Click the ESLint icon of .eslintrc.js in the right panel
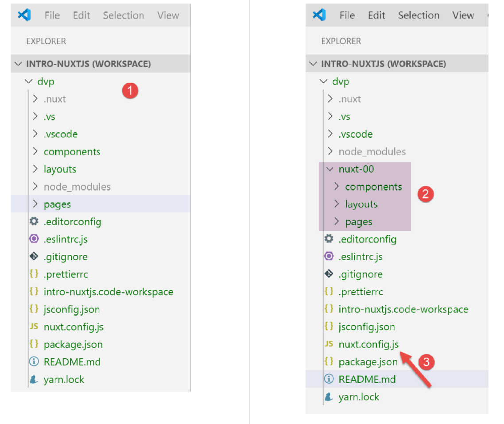Viewport: 504px width, 424px height. [329, 256]
